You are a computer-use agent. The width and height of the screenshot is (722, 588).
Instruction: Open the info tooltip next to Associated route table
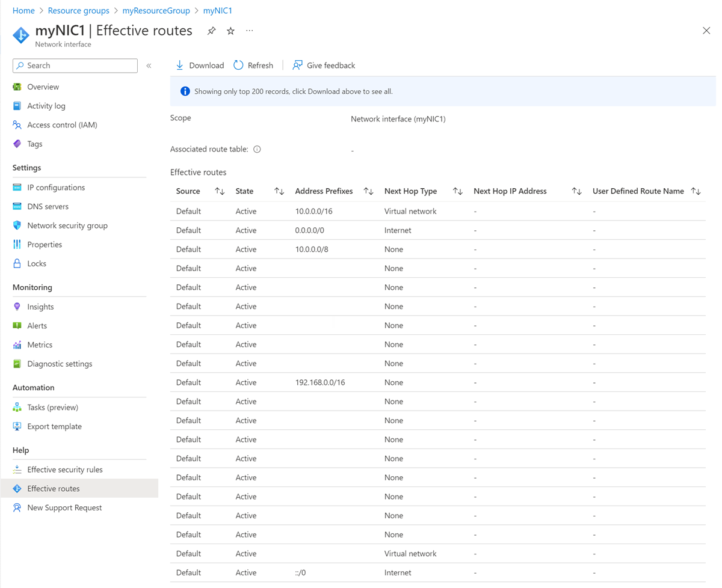[257, 149]
